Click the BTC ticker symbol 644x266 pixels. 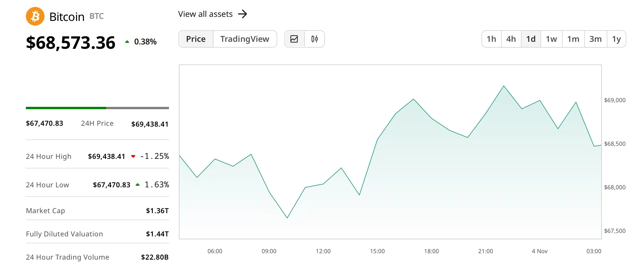97,16
